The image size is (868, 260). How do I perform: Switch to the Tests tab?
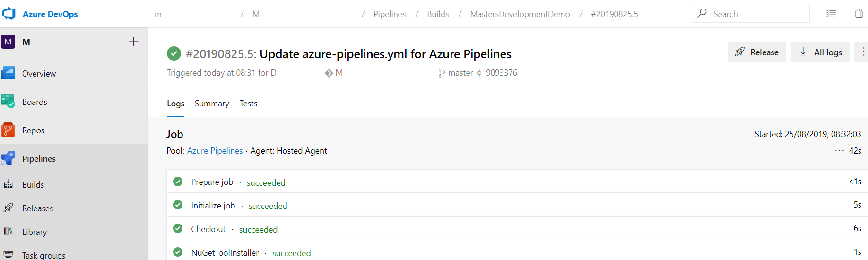(248, 104)
